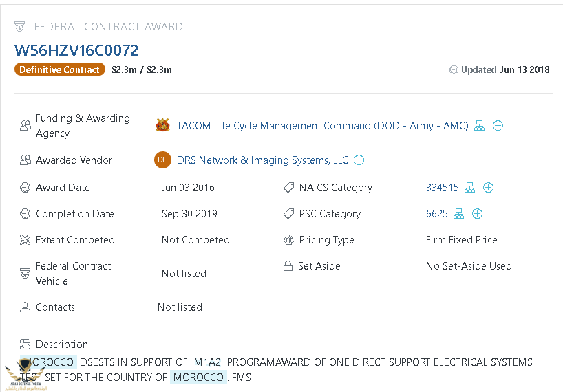The height and width of the screenshot is (392, 563).
Task: Click the DL vendor avatar icon
Action: (162, 160)
